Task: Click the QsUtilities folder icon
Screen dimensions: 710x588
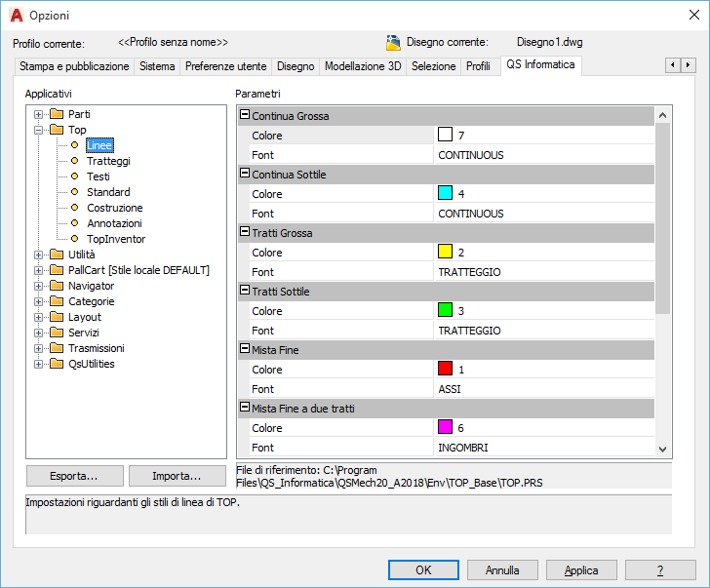Action: [x=57, y=364]
